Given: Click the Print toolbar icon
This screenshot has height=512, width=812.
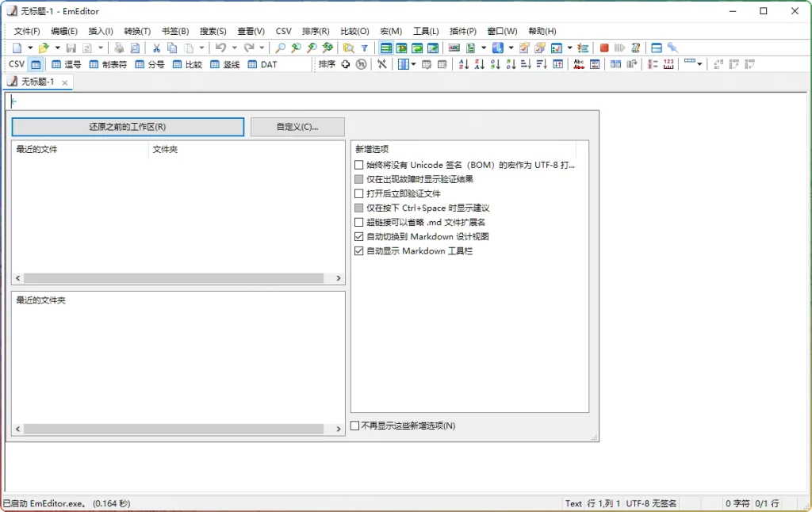Looking at the screenshot, I should 119,48.
